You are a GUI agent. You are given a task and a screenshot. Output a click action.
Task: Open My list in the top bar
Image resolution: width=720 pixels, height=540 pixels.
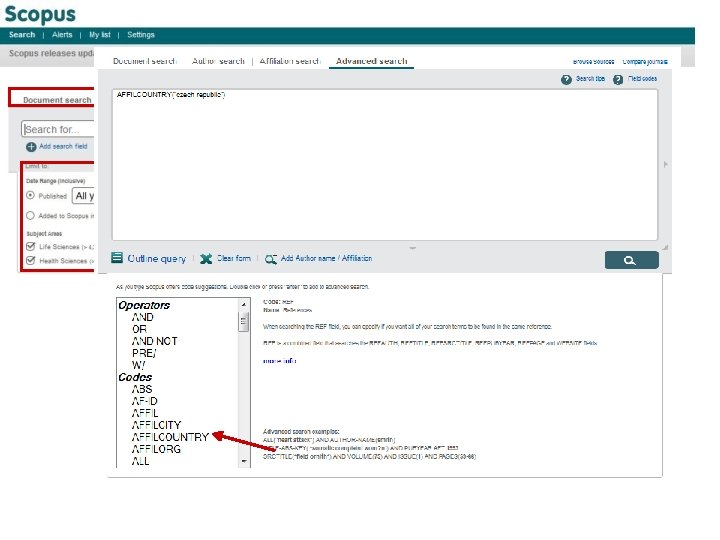[x=100, y=35]
